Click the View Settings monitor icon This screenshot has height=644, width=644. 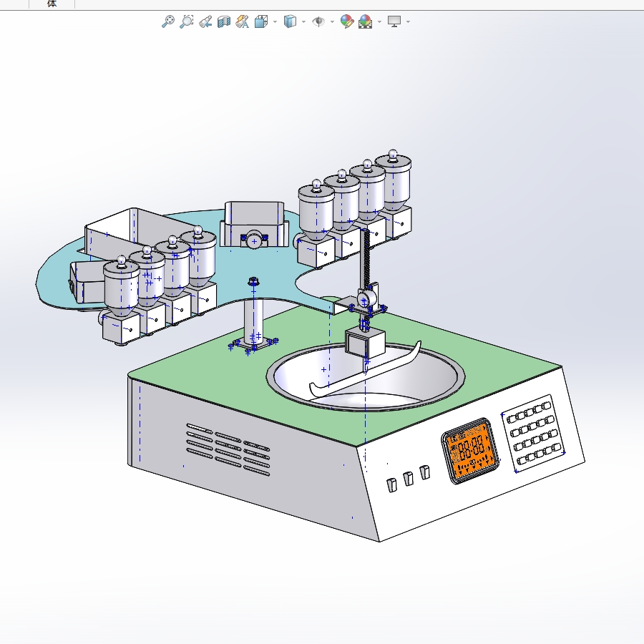click(394, 21)
